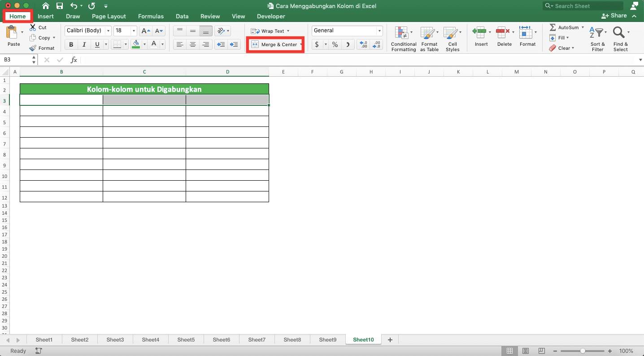This screenshot has width=644, height=356.
Task: Open Conditional Formatting
Action: [404, 39]
